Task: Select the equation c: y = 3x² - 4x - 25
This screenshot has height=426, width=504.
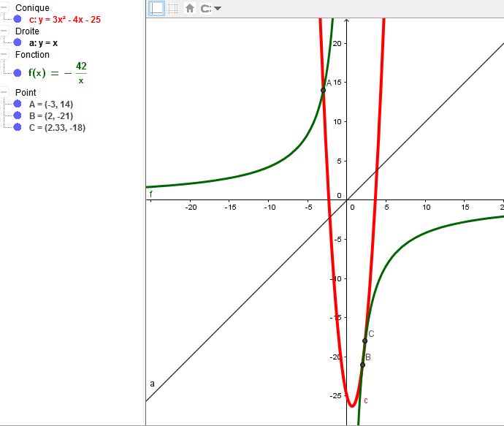Action: [x=64, y=20]
